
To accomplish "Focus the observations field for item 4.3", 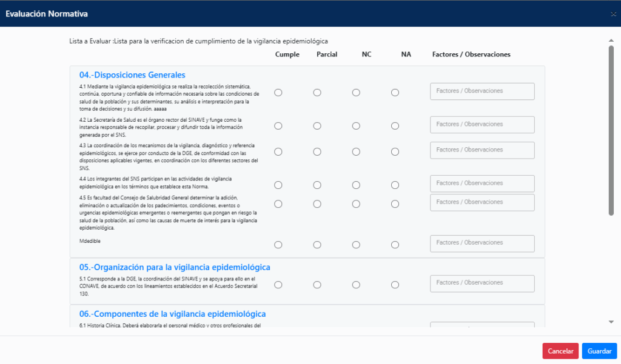I will 482,150.
